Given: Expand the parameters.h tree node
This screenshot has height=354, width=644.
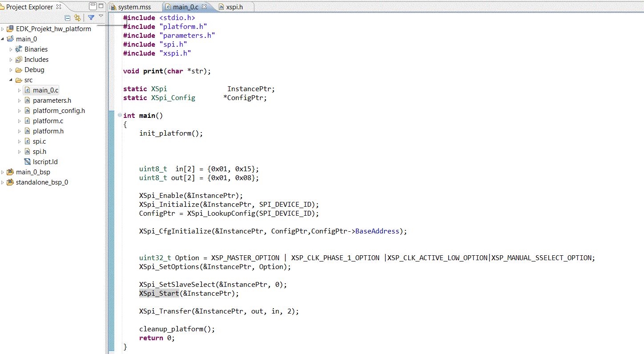Looking at the screenshot, I should tap(19, 101).
